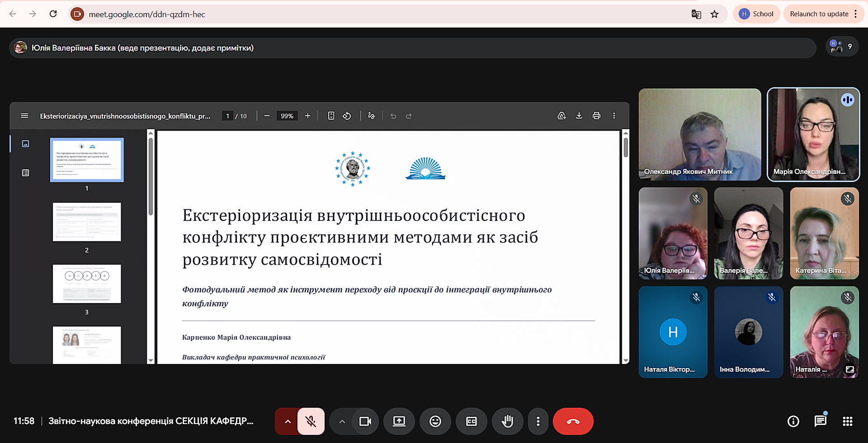Switch to thumbnails view in PDF sidebar
This screenshot has width=868, height=443.
click(26, 144)
